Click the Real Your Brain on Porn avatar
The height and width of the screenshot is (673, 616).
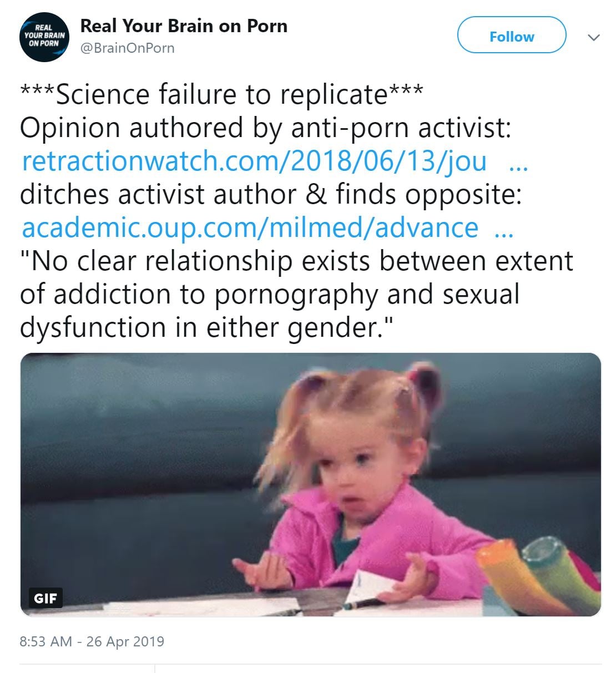click(x=44, y=37)
